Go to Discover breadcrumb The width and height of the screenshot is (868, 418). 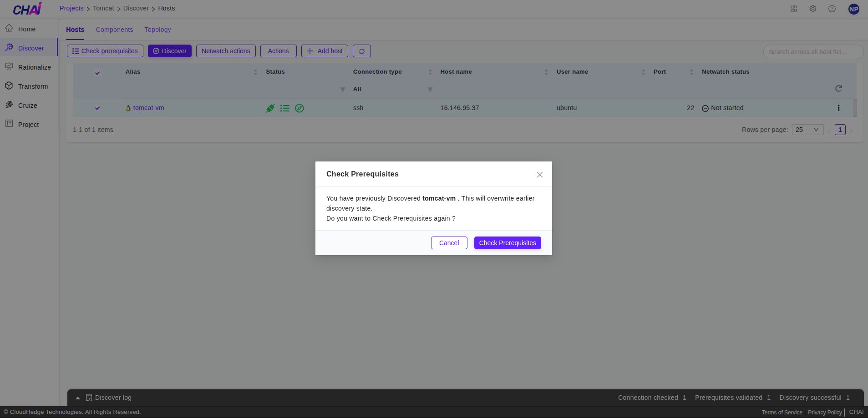136,8
